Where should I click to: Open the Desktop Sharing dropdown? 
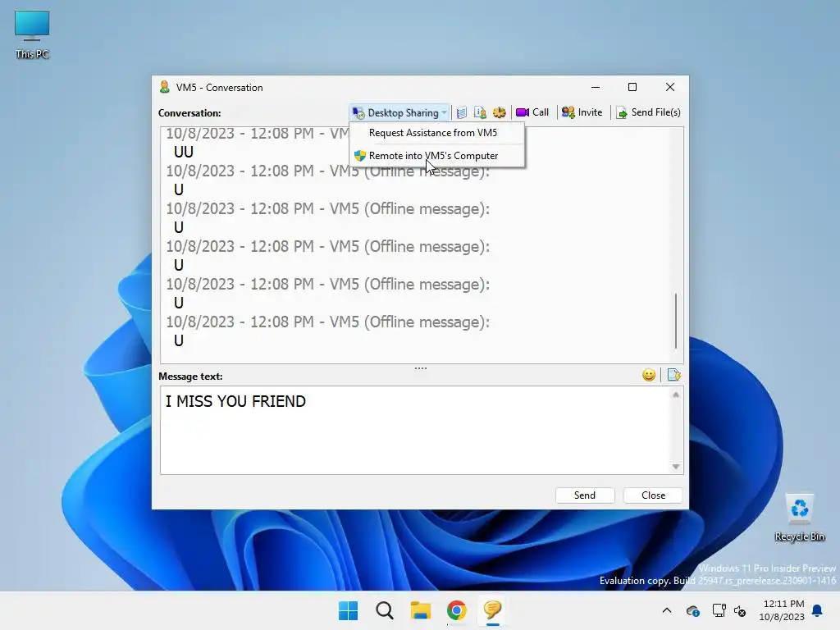tap(399, 112)
